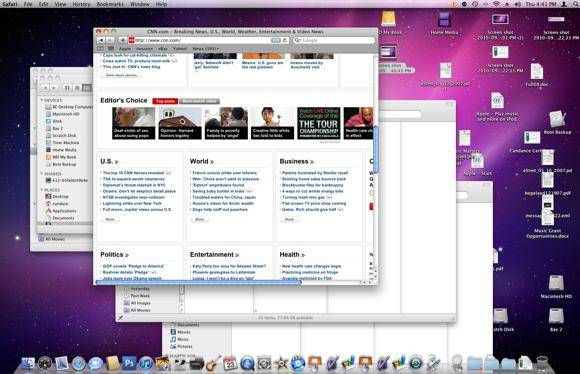Click Apple bookmark in bookmarks bar
This screenshot has width=580, height=374.
[125, 48]
